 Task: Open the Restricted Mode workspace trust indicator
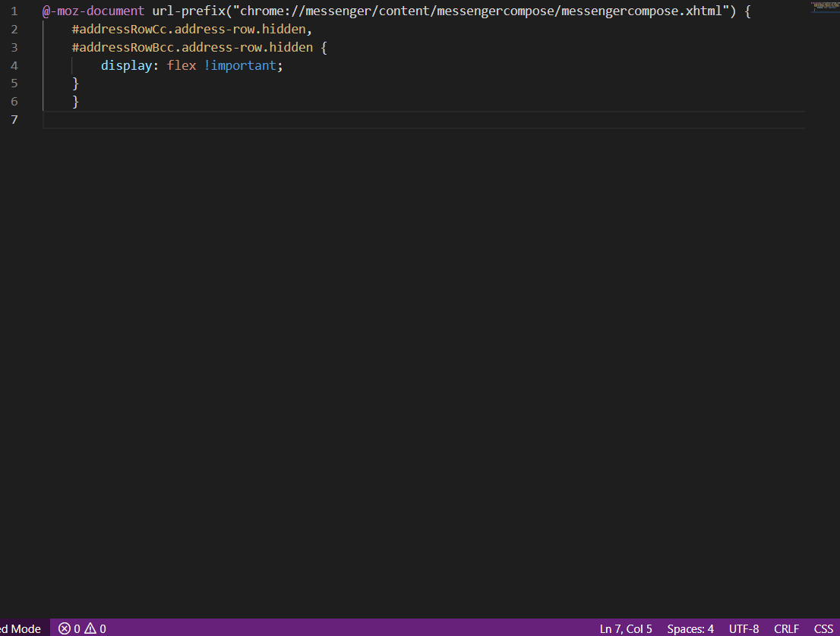pos(21,628)
